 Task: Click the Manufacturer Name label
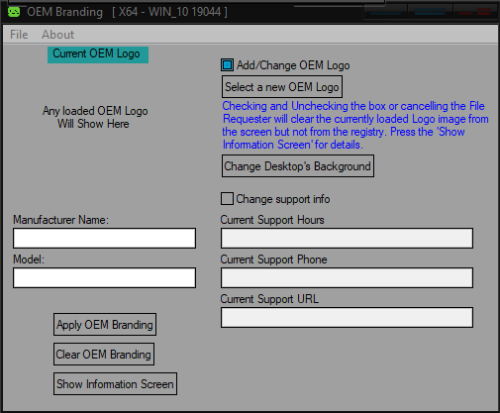61,220
